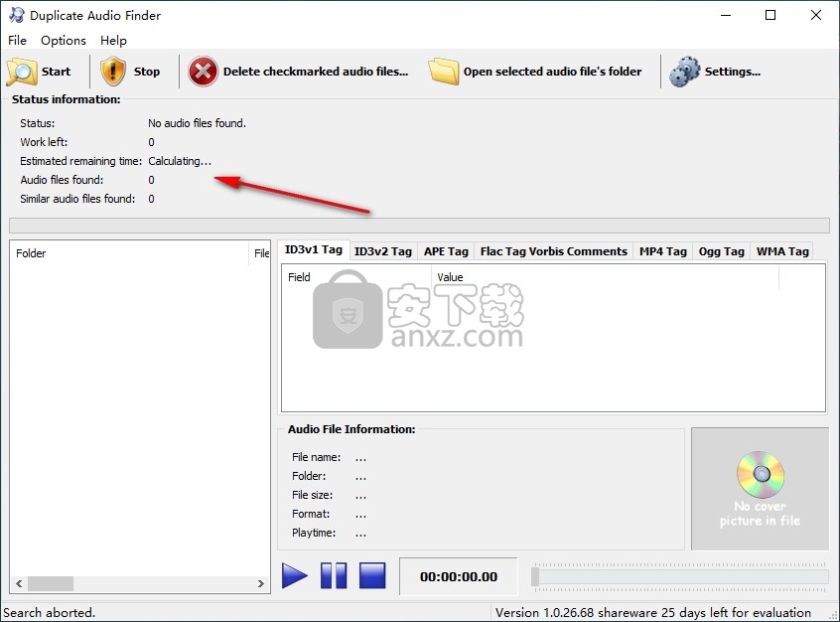Screen dimensions: 840x622
Task: Click the 'Folder:' label in Audio File Information
Action: [309, 476]
